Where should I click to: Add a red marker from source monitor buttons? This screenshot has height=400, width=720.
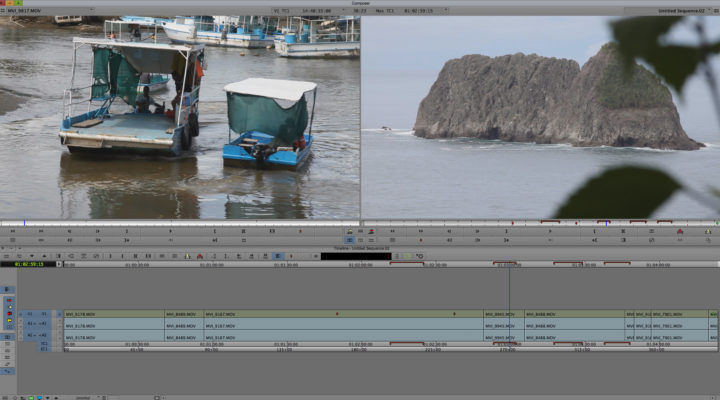pos(300,231)
